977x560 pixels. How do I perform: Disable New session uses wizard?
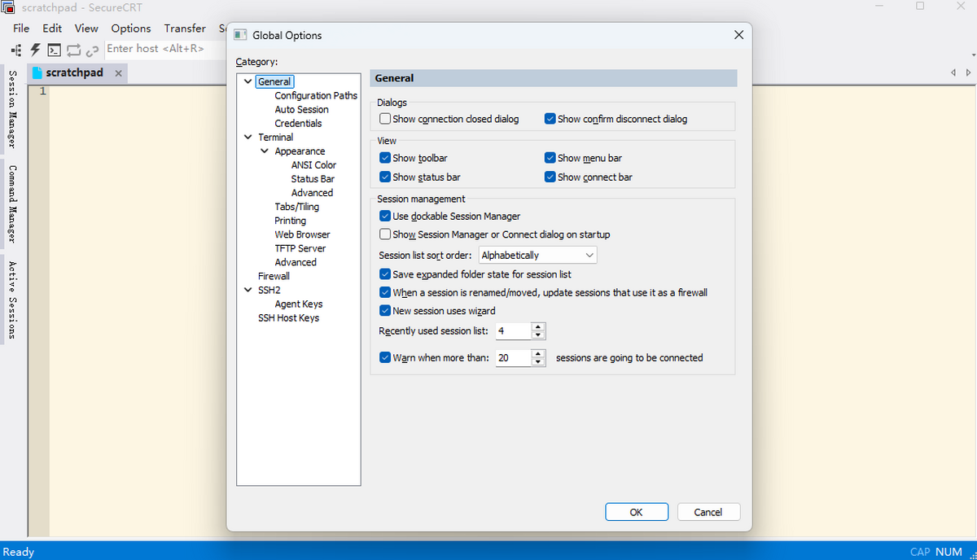(x=385, y=310)
